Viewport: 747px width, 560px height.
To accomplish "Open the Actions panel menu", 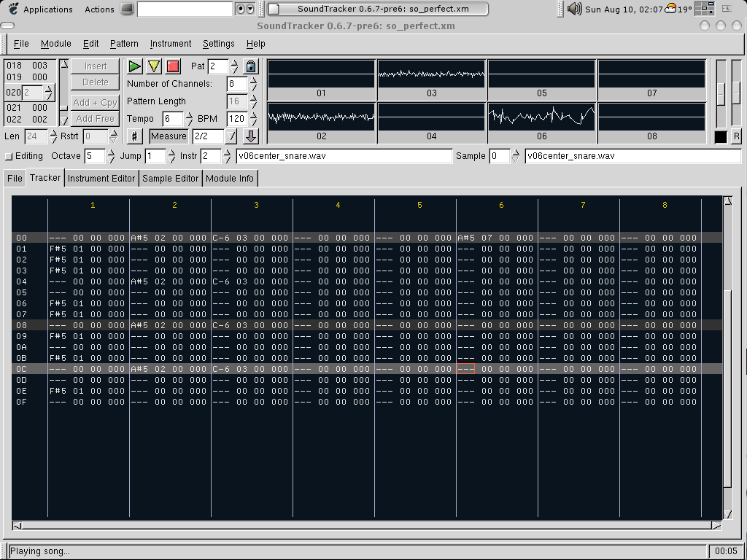I will 99,9.
